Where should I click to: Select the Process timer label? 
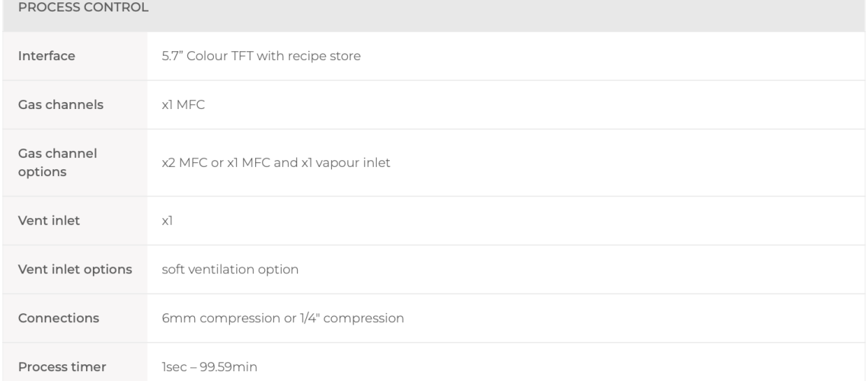pyautogui.click(x=62, y=367)
